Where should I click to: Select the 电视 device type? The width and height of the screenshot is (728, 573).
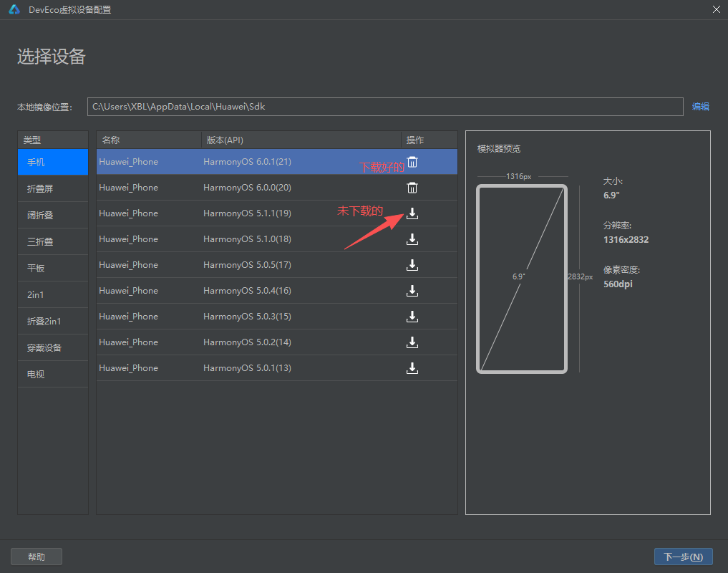click(53, 374)
